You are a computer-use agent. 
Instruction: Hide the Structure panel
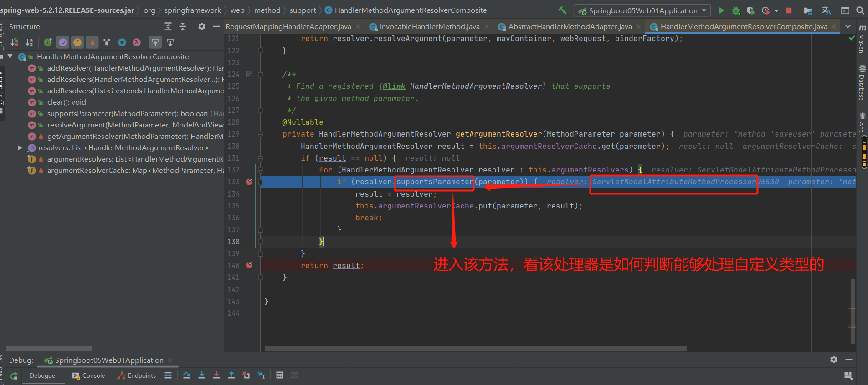[216, 26]
